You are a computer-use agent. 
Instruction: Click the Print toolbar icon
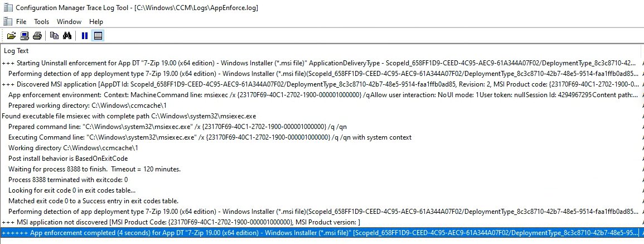click(x=37, y=36)
